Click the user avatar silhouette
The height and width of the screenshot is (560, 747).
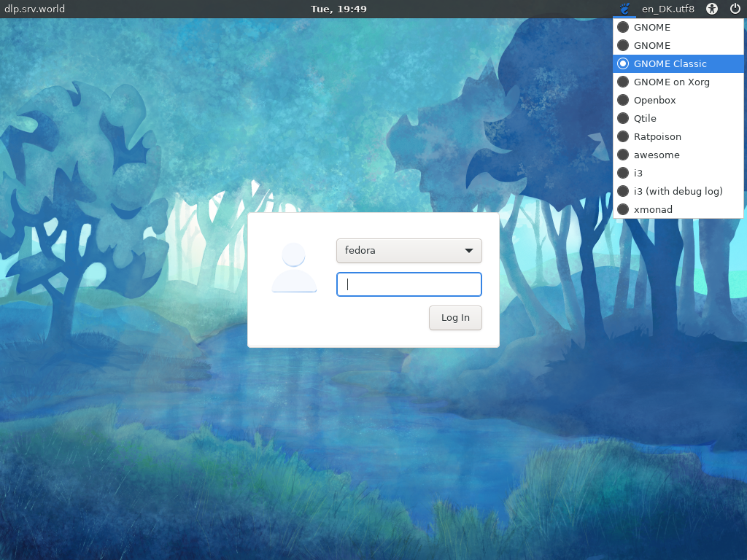tap(294, 266)
